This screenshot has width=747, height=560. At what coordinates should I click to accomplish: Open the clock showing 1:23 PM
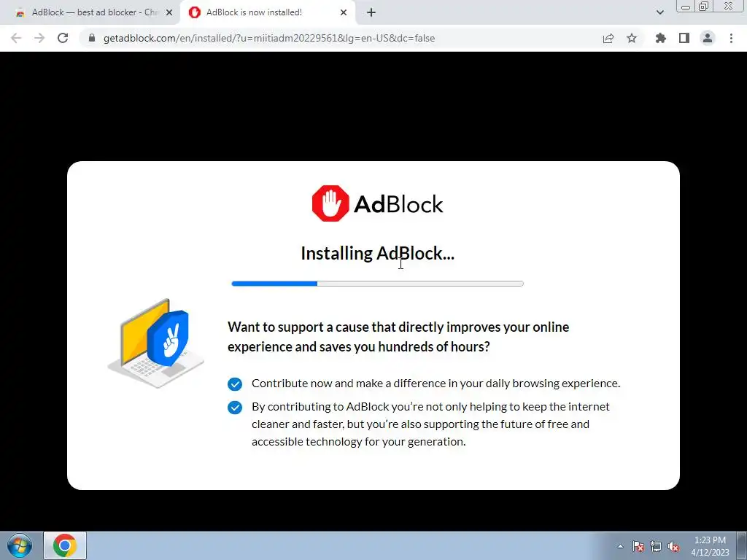pos(710,546)
